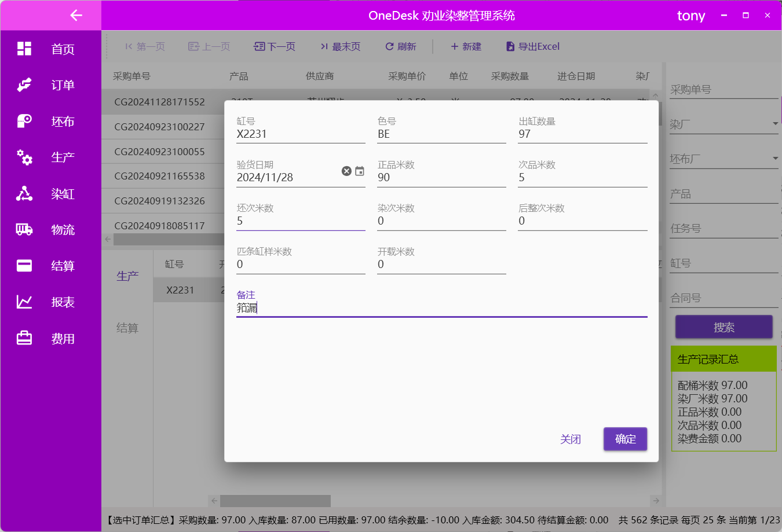
Task: Click 关闭 to dismiss dialog
Action: [x=570, y=439]
